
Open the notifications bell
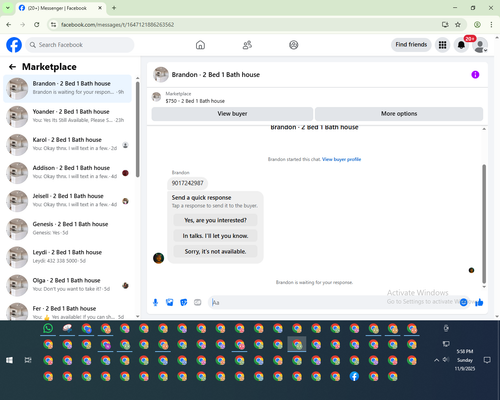pos(461,45)
